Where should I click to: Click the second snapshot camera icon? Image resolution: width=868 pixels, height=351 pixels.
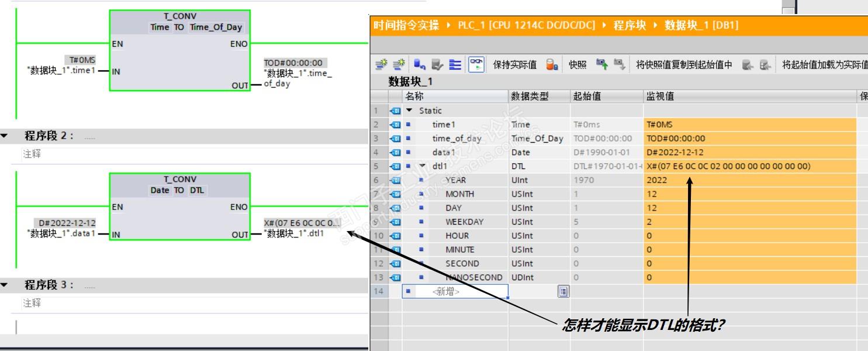coord(620,64)
